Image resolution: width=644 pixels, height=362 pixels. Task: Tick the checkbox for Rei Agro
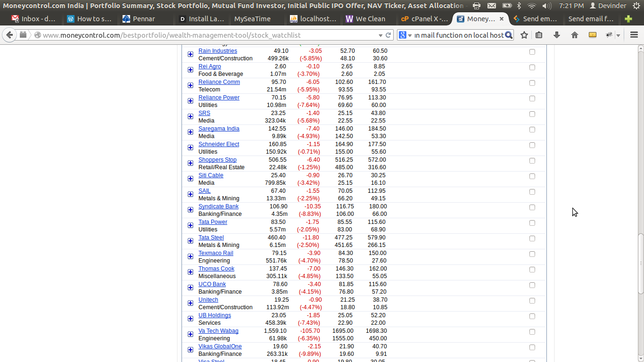pyautogui.click(x=532, y=67)
